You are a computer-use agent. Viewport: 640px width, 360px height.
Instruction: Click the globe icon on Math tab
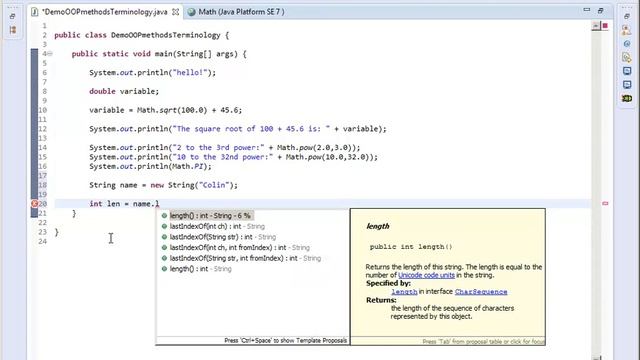(191, 12)
